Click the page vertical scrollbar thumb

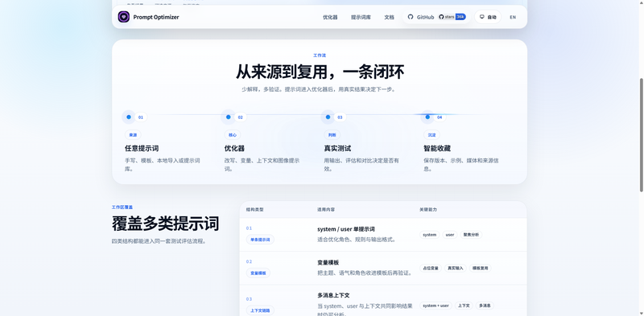[x=641, y=134]
